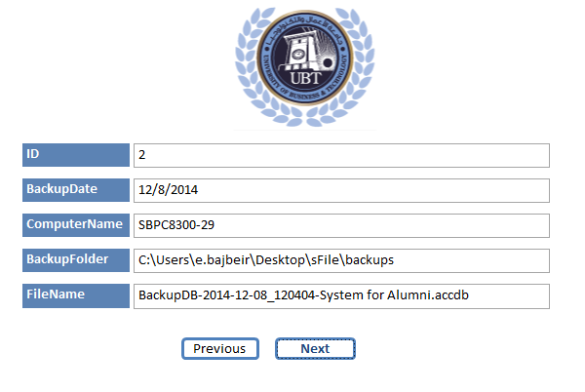
Task: Click the C:\Users\e.bajbeir backup path text
Action: (x=266, y=260)
